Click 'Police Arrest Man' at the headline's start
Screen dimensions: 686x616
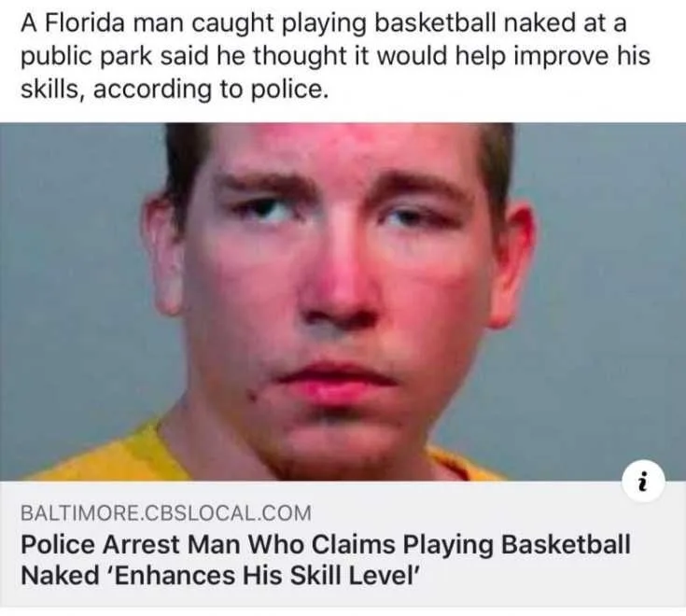click(x=131, y=544)
